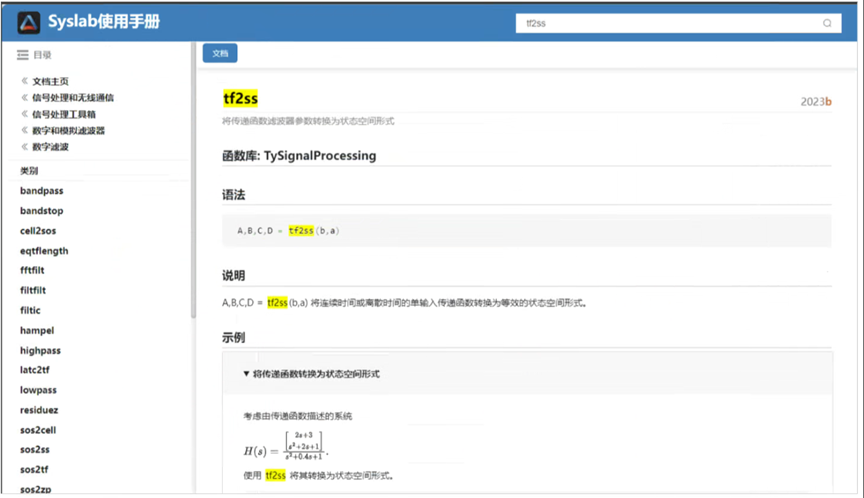The image size is (864, 498).
Task: Click the 类别 sidebar heading
Action: 29,171
